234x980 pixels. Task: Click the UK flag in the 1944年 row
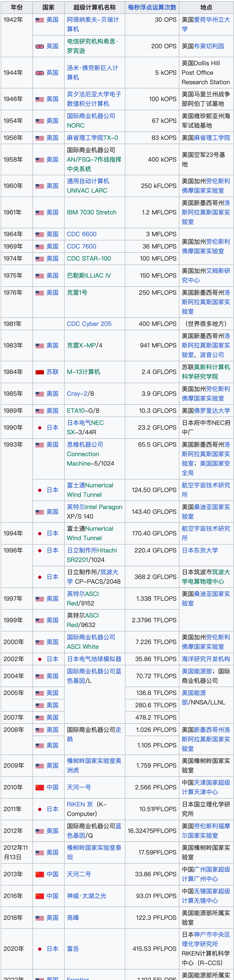(40, 73)
